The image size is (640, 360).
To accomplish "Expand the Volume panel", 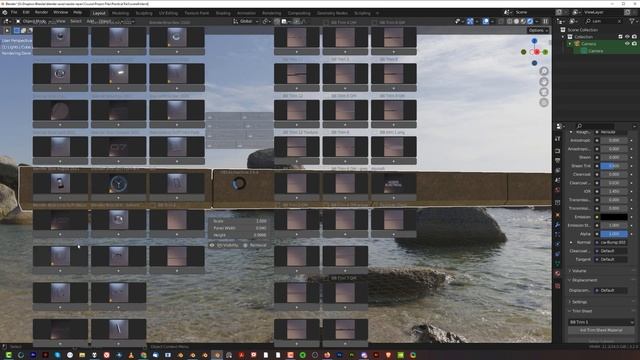I will click(579, 271).
